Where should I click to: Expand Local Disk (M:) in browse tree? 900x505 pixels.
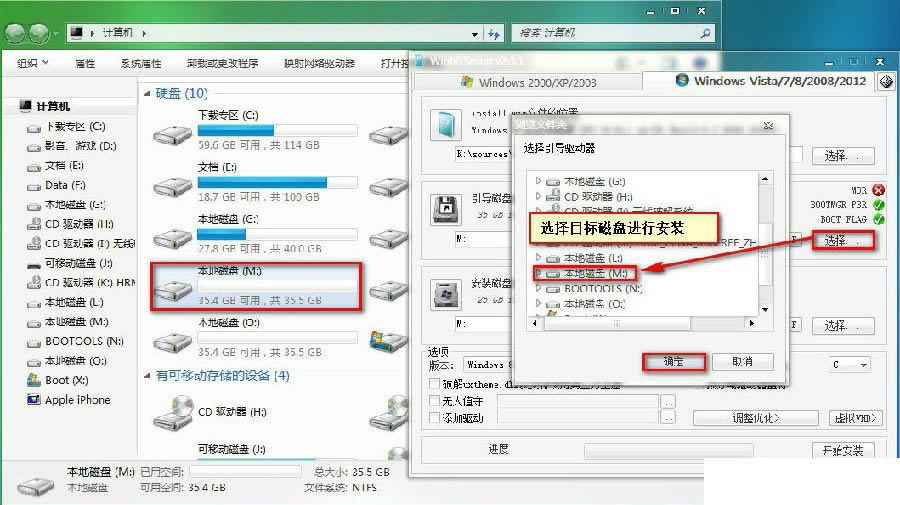click(538, 273)
